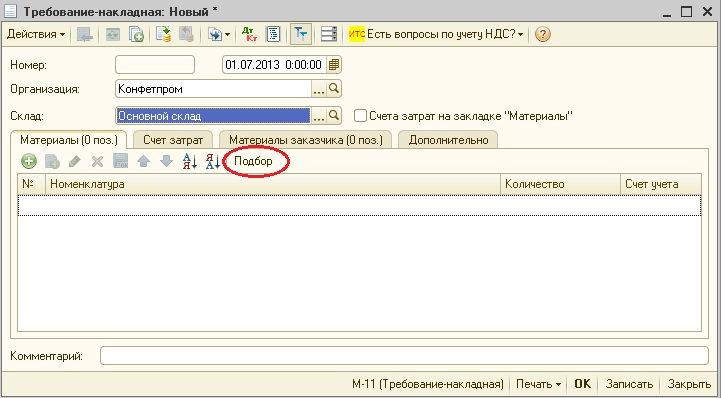Screen dimensions: 721x398
Task: Close the window with the title bar X
Action: (708, 12)
